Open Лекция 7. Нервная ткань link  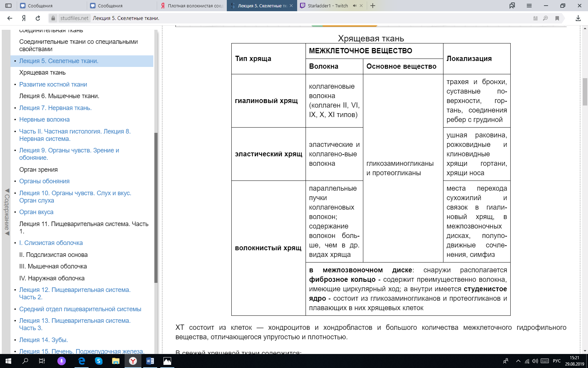[55, 108]
